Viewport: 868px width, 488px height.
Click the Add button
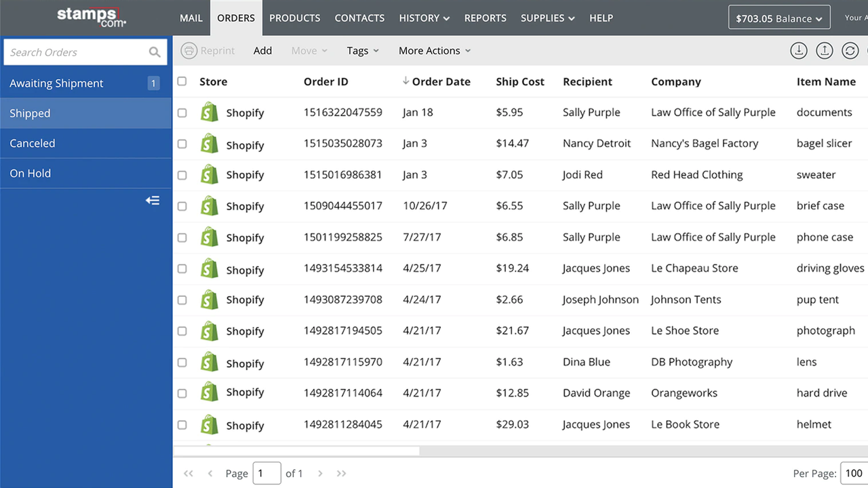(262, 50)
